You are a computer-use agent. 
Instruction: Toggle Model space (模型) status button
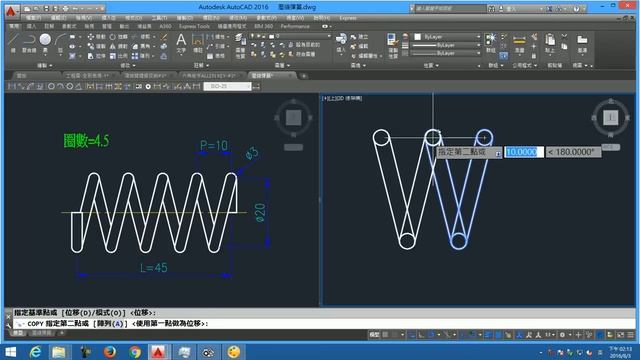tap(374, 335)
